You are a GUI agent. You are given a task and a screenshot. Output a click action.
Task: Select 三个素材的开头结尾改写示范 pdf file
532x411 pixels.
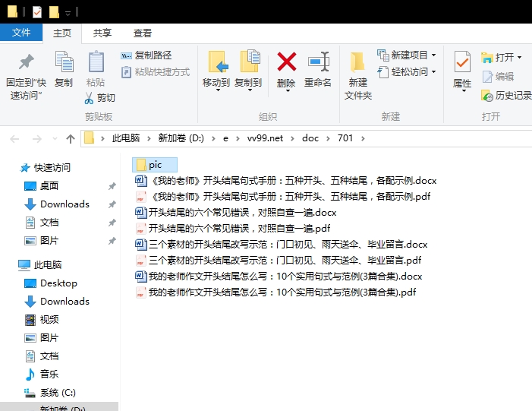279,260
